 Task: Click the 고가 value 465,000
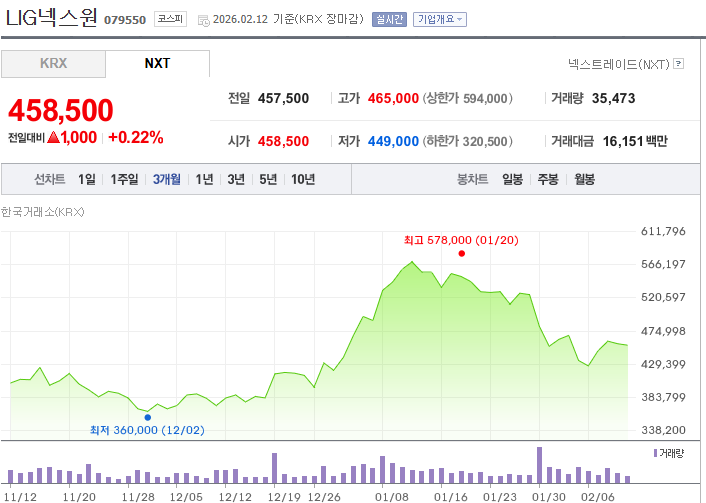coord(393,98)
